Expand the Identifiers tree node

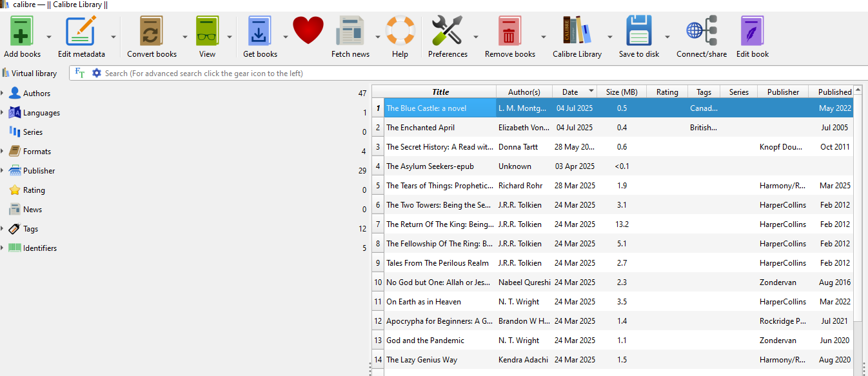[x=3, y=248]
